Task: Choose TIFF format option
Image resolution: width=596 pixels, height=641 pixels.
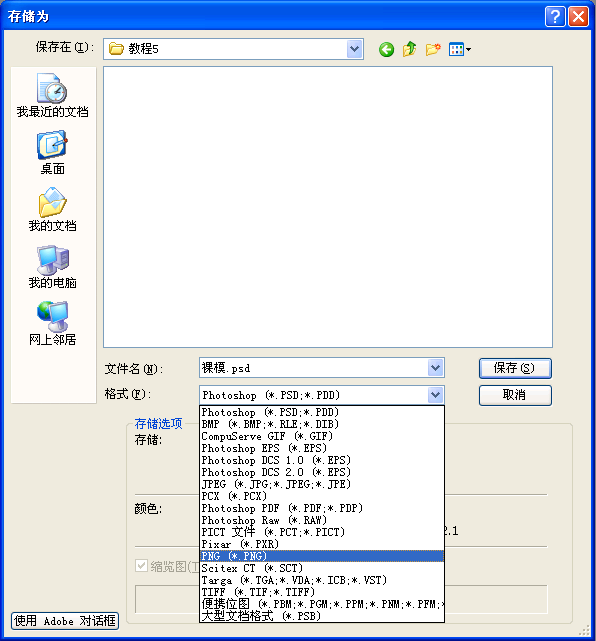Action: 322,592
